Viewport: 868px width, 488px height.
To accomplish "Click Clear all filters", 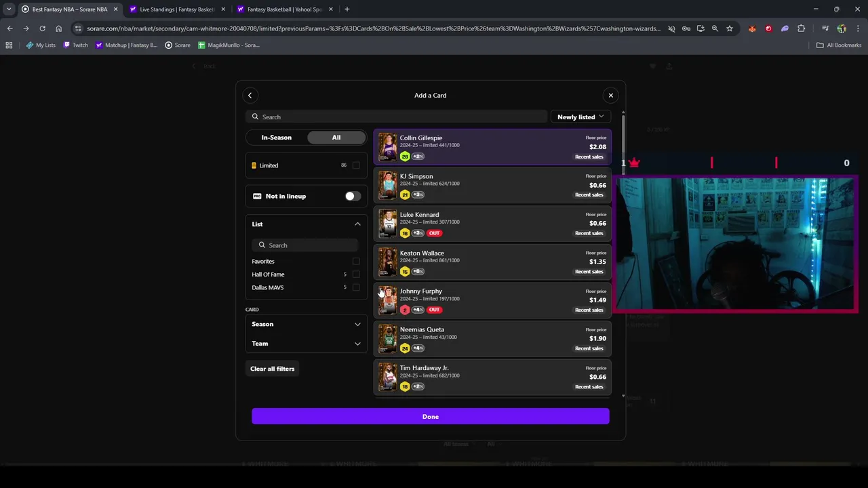I will click(272, 369).
